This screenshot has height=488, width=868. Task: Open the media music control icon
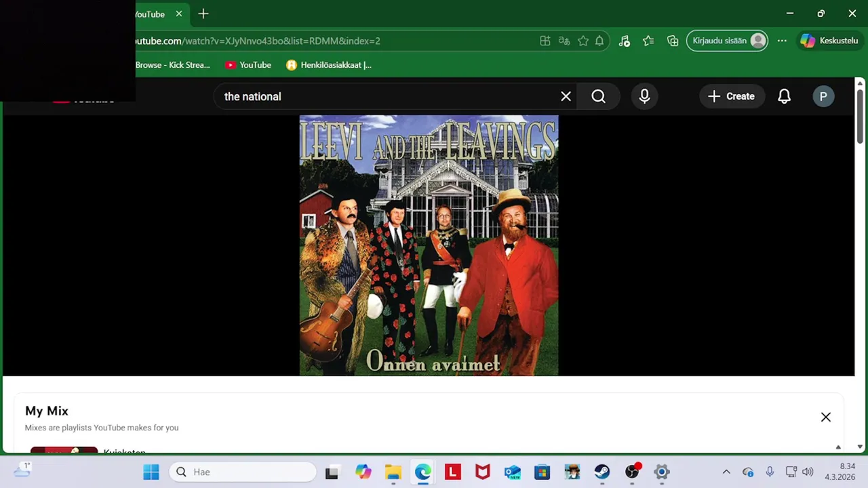coord(625,41)
